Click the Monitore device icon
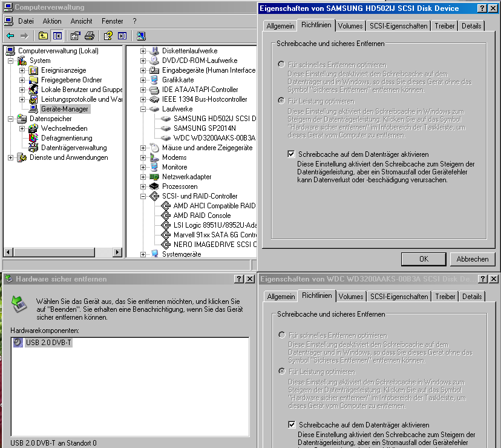Screen dimensions: 501x448 click(x=154, y=167)
